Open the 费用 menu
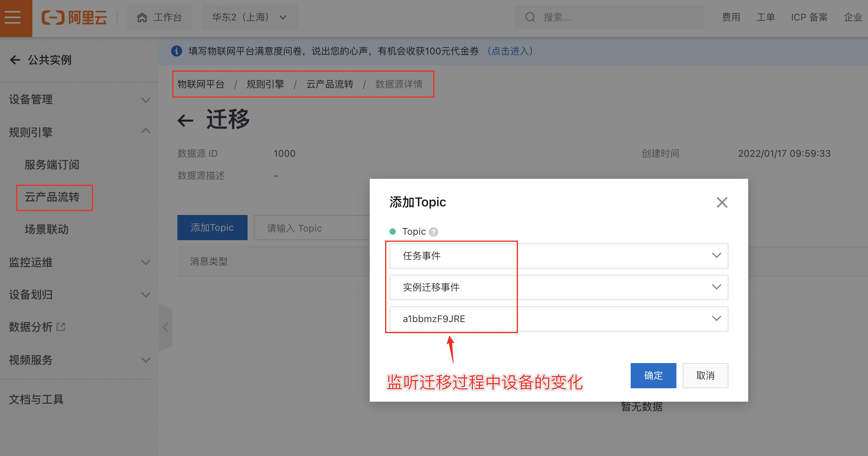The width and height of the screenshot is (868, 456). click(731, 17)
